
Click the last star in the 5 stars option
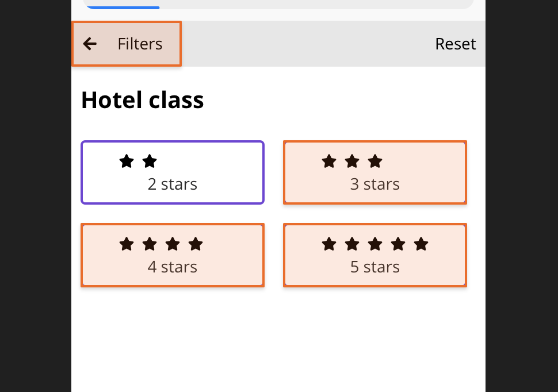(421, 244)
